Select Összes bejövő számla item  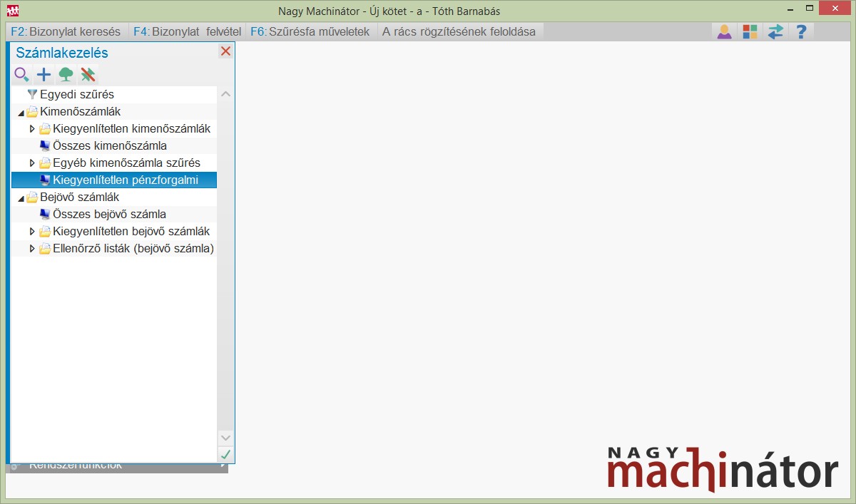110,214
